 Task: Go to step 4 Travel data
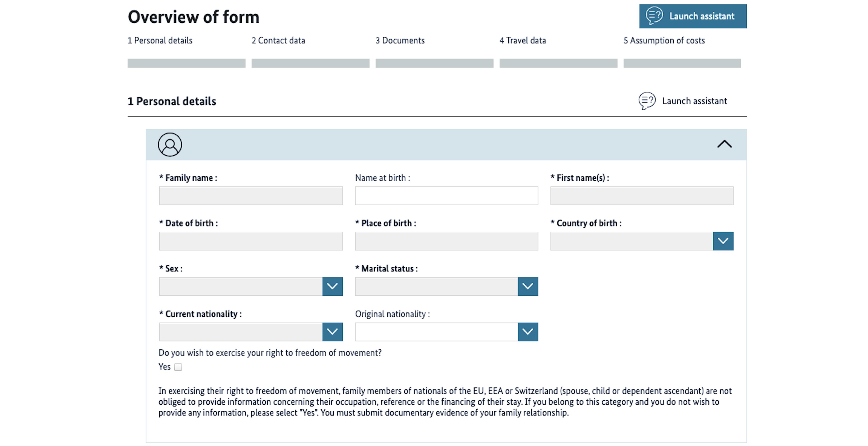point(523,40)
